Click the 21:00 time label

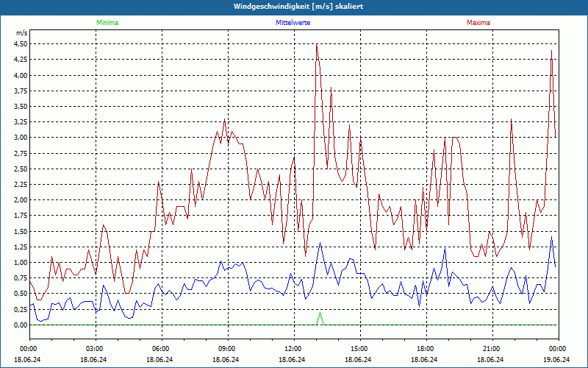(492, 349)
